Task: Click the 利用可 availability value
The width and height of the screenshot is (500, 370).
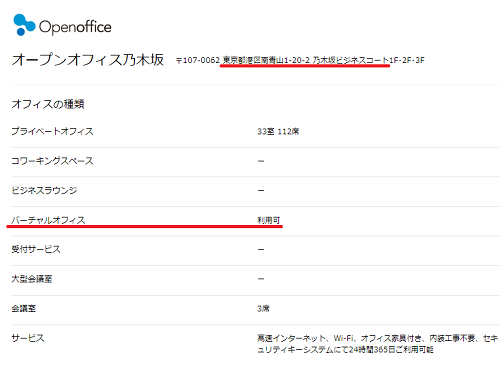Action: click(269, 220)
